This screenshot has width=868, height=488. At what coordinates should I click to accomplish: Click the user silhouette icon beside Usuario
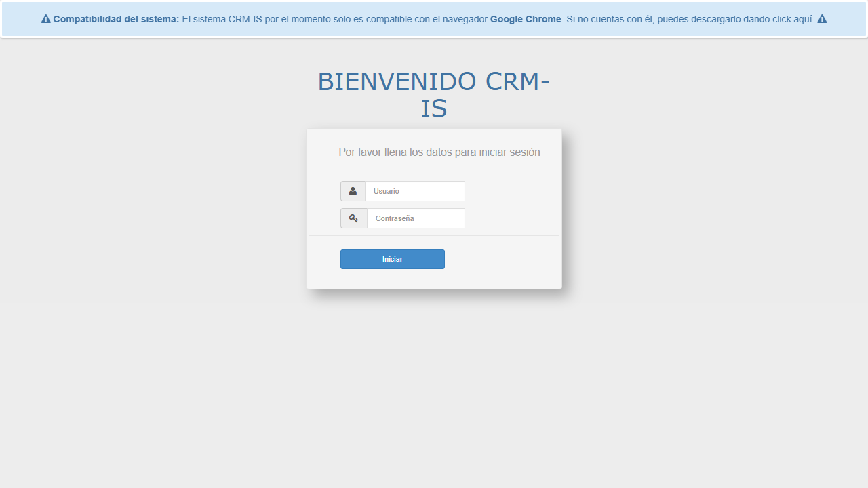pyautogui.click(x=353, y=191)
